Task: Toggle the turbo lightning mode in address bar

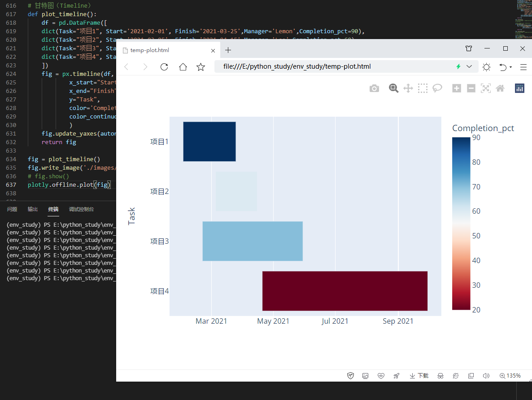Action: pos(458,66)
